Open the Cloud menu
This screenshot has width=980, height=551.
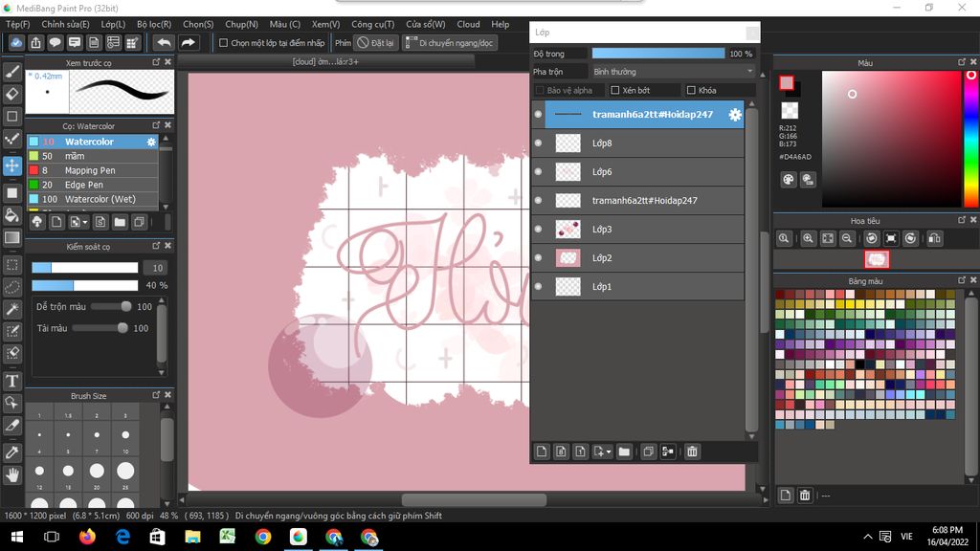point(468,24)
